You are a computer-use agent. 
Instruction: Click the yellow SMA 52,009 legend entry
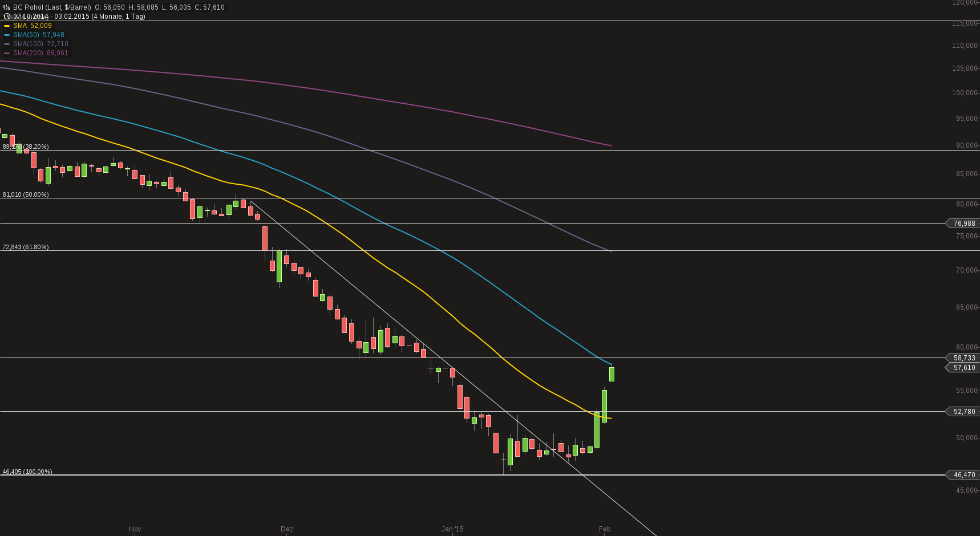pyautogui.click(x=28, y=26)
